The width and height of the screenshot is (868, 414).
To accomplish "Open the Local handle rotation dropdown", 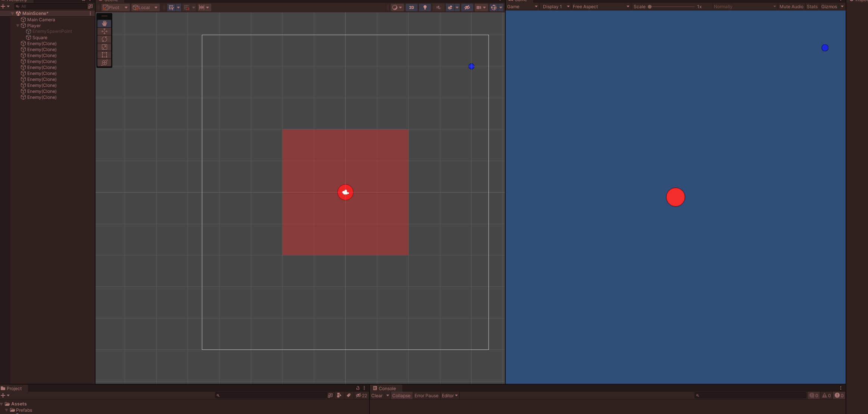I will 145,7.
